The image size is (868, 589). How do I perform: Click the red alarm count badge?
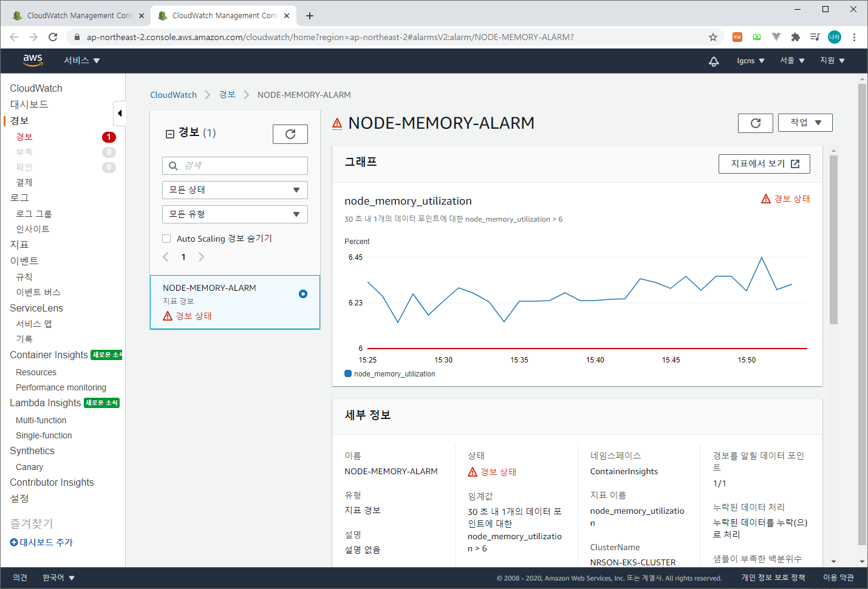[109, 137]
